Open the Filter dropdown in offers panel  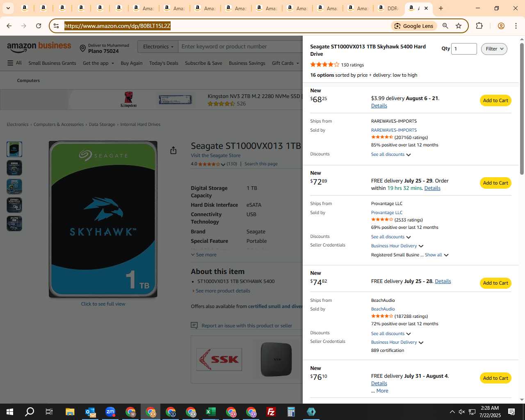point(494,49)
